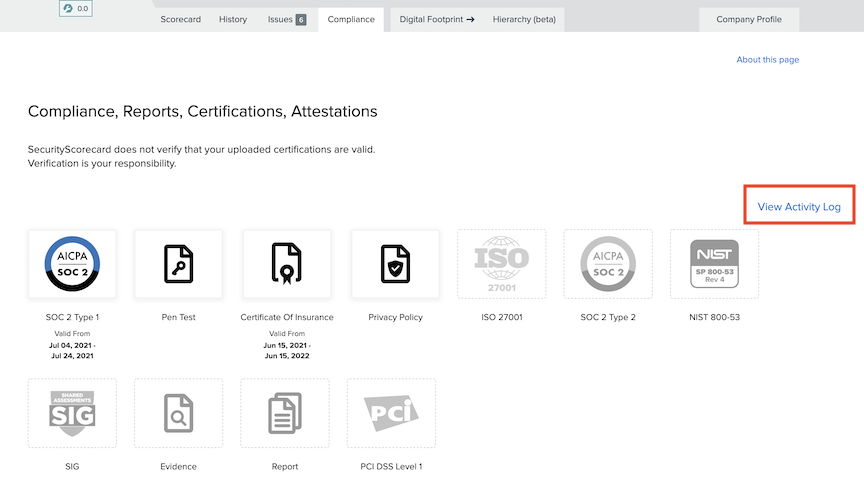This screenshot has width=864, height=491.
Task: Click the Certificate Of Insurance label
Action: point(287,317)
